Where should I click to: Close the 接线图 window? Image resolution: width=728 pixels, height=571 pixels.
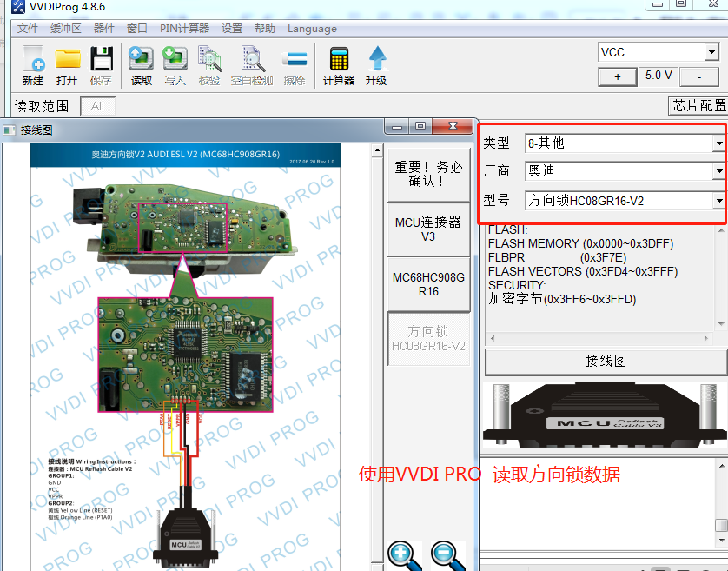(453, 126)
